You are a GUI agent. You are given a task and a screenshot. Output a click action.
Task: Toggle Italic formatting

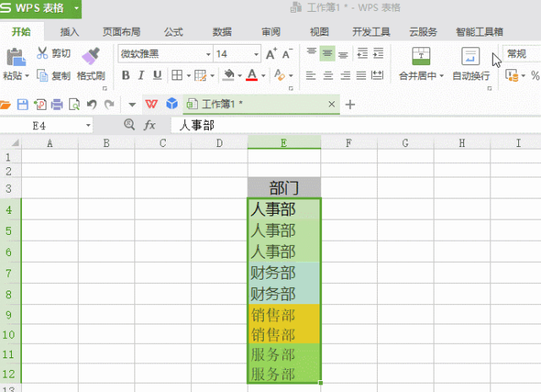(141, 75)
